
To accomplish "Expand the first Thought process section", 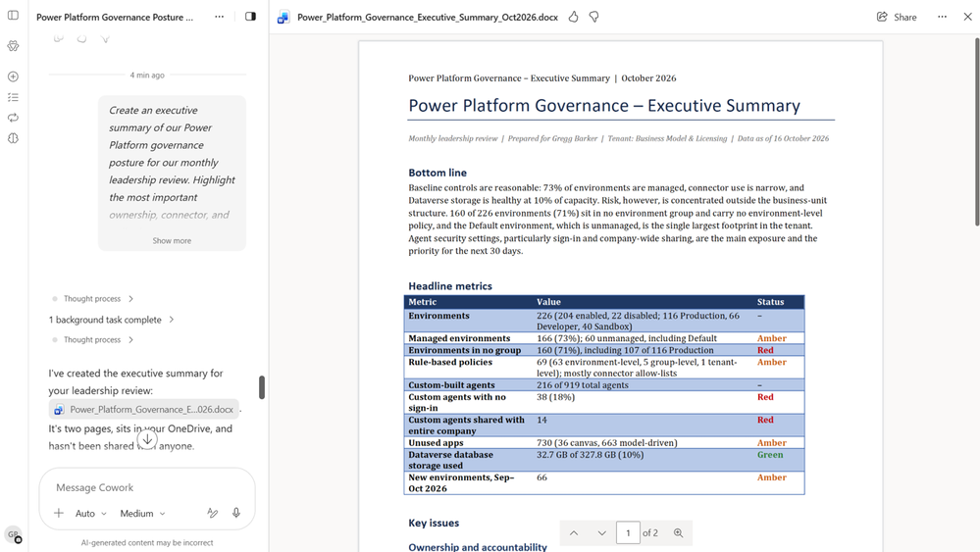I will (x=94, y=298).
